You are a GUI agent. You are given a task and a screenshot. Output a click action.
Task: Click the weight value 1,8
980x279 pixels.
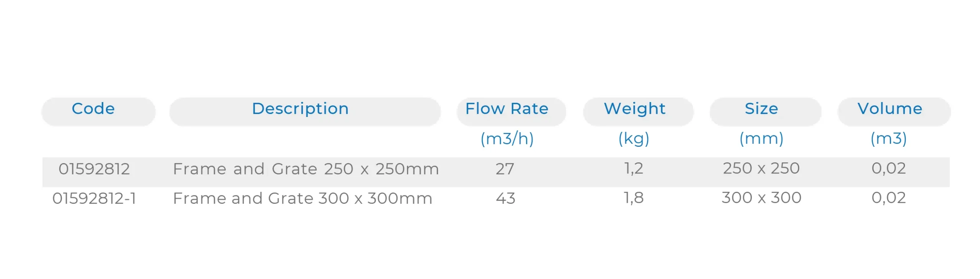pos(634,198)
